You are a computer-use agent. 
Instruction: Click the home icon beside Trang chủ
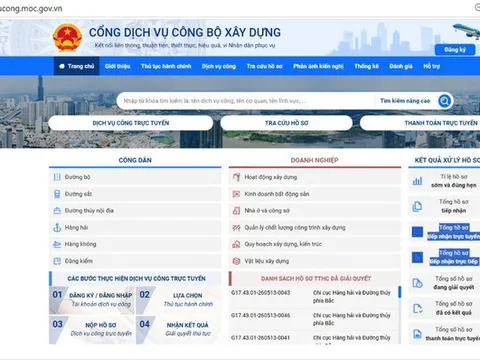(x=62, y=66)
